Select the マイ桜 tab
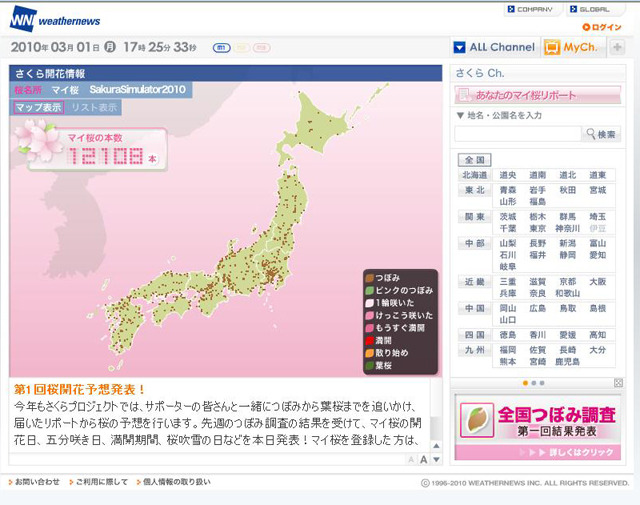Image resolution: width=640 pixels, height=505 pixels. [x=66, y=90]
